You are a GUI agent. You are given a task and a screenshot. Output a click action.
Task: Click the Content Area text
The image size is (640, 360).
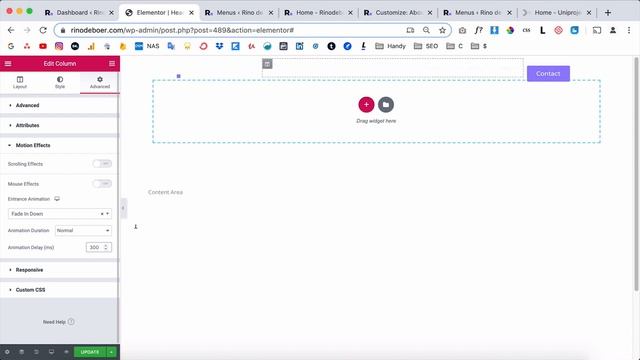pyautogui.click(x=165, y=192)
